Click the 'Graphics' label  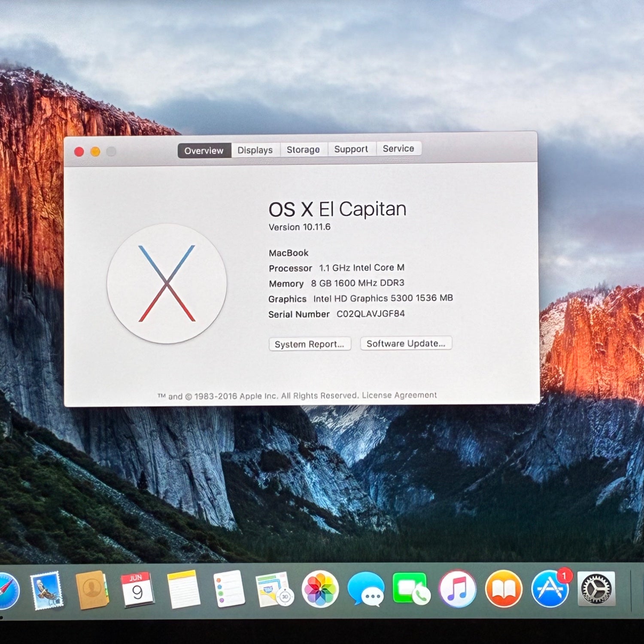pyautogui.click(x=287, y=299)
